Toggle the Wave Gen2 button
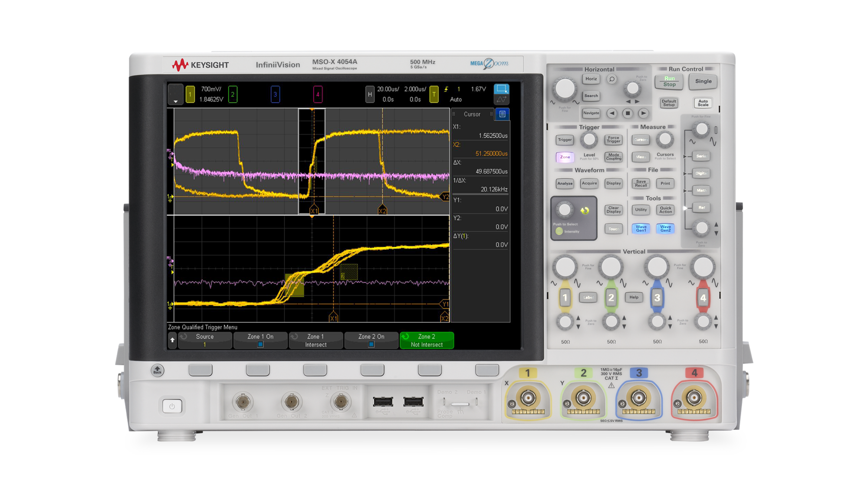 coord(665,229)
